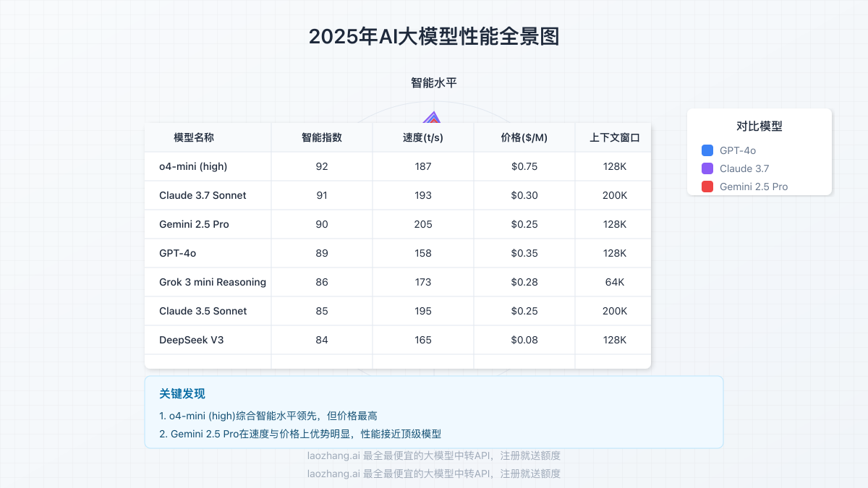The height and width of the screenshot is (488, 868).
Task: Click the intelligence score 90 cell
Action: 322,224
